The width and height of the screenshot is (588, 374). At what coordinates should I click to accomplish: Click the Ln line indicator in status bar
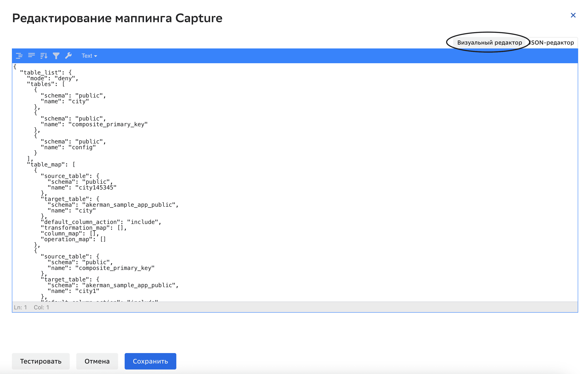coord(20,307)
